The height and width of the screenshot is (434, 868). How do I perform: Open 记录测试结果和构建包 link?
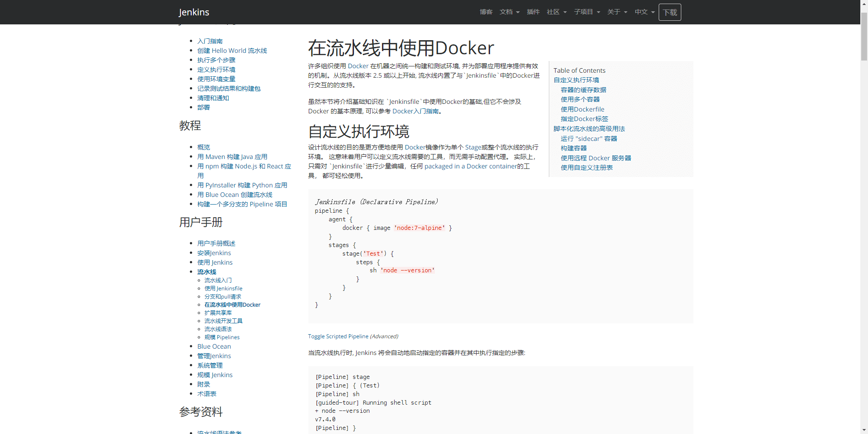[x=229, y=89]
